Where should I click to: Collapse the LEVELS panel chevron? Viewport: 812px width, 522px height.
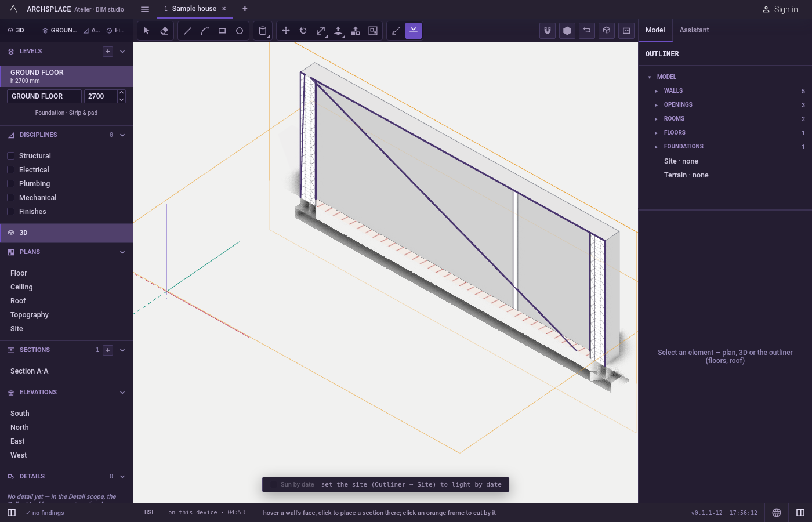tap(122, 52)
